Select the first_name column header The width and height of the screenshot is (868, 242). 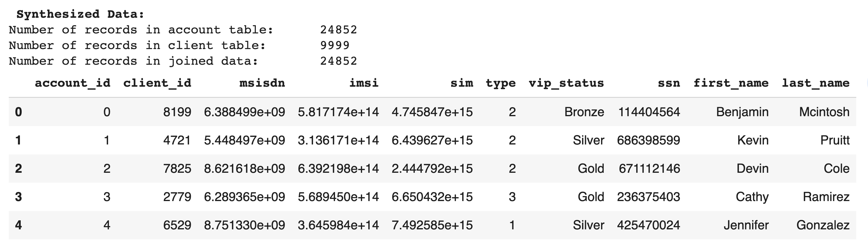pos(731,83)
